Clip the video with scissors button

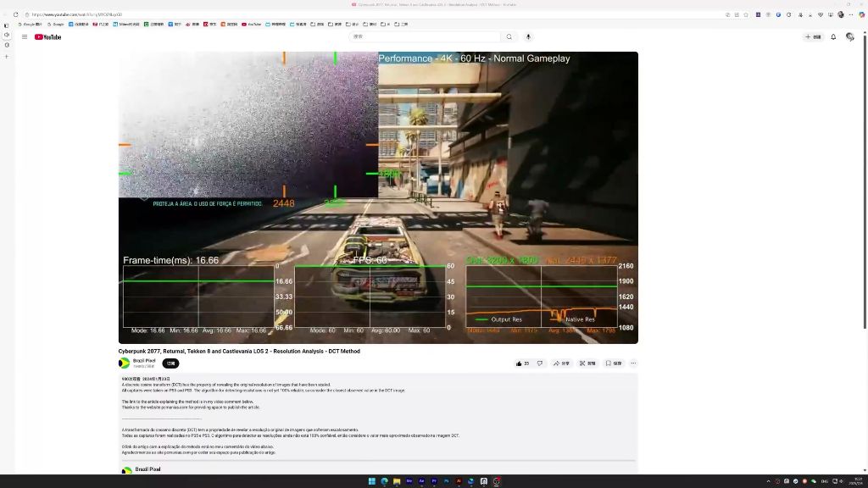pos(587,363)
